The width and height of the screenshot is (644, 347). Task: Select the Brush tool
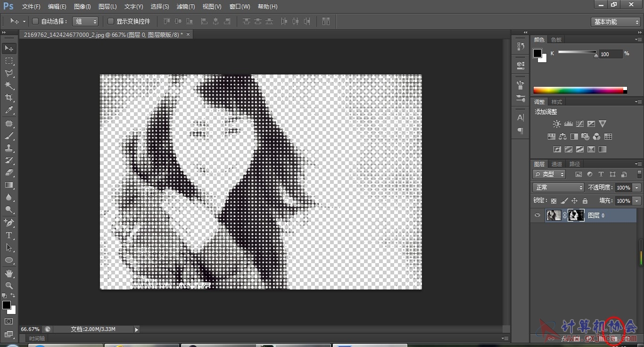click(x=9, y=136)
